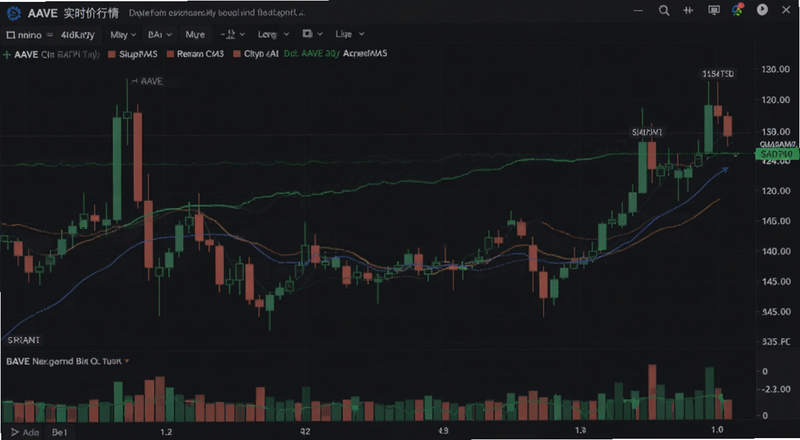Toggle the 'SlupIMAS' red legend square
This screenshot has width=800, height=440.
[112, 54]
